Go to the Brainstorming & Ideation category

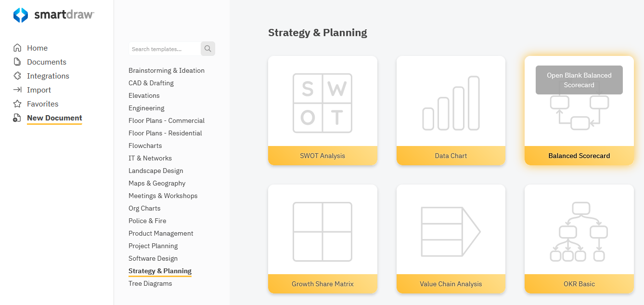point(167,70)
